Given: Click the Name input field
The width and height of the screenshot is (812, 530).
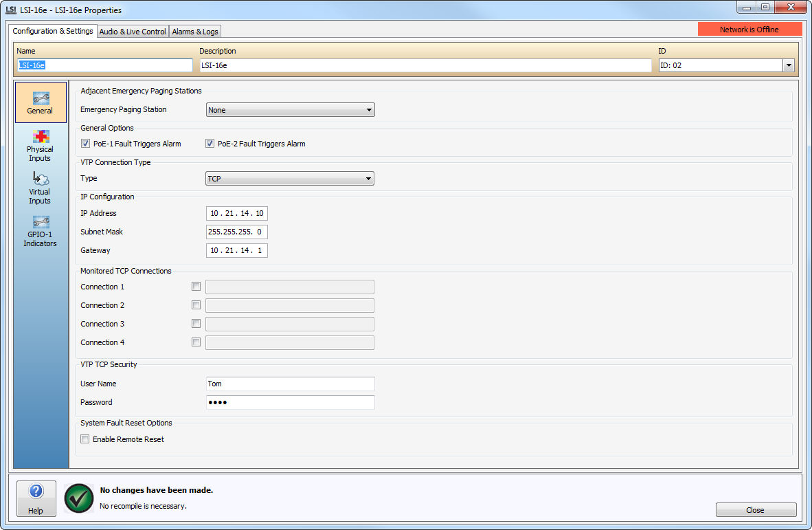Looking at the screenshot, I should tap(105, 65).
